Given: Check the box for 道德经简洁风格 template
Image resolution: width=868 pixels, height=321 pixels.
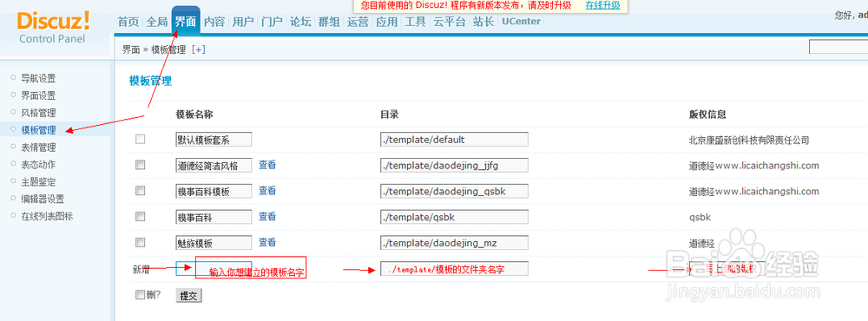Looking at the screenshot, I should coord(140,164).
